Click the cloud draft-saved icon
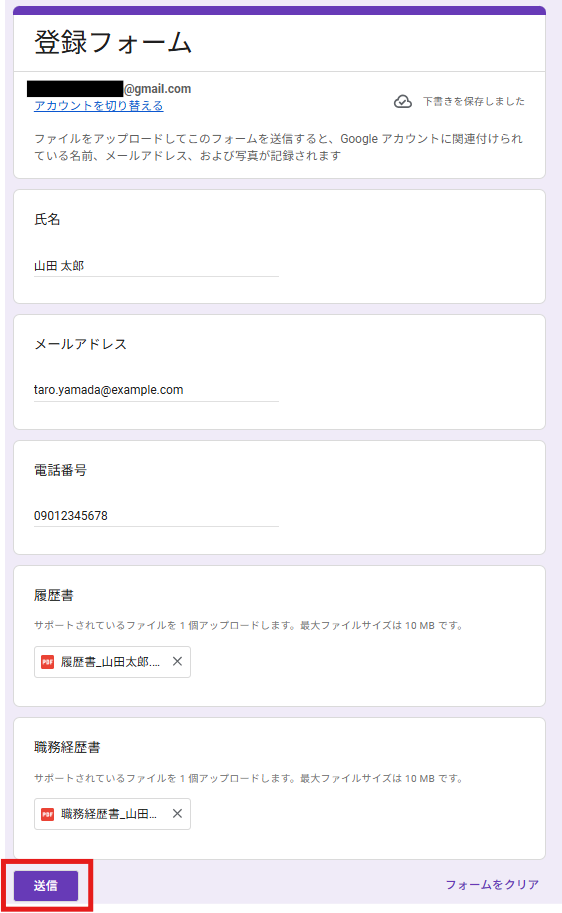 tap(402, 101)
